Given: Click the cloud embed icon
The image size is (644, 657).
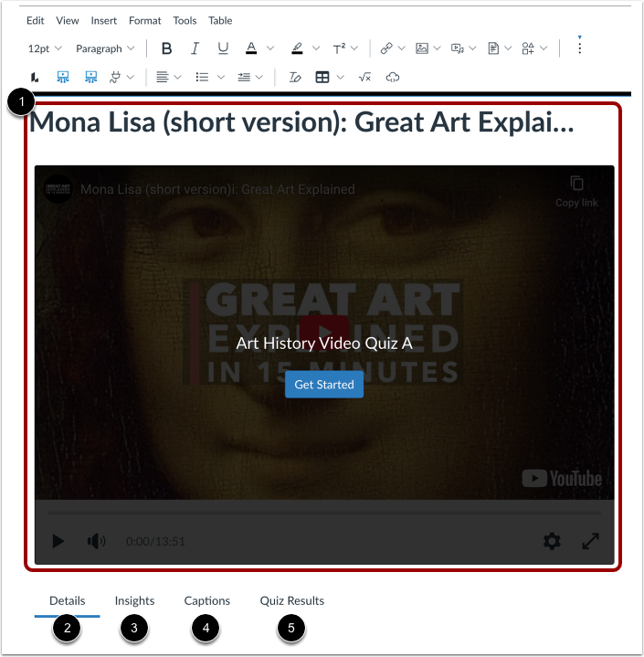Looking at the screenshot, I should 393,77.
